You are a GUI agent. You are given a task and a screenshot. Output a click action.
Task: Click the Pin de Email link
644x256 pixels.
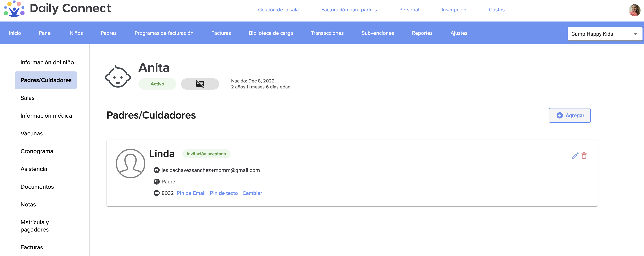click(191, 193)
